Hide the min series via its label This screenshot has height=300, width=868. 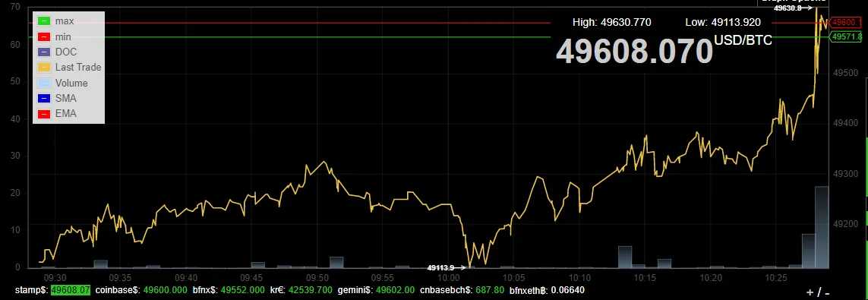click(x=63, y=36)
